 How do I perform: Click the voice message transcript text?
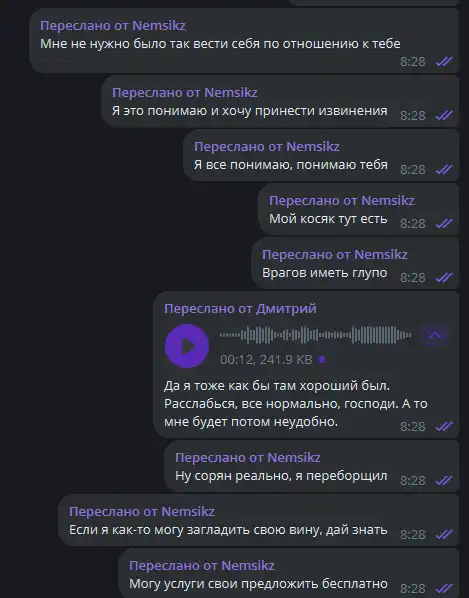click(x=296, y=403)
